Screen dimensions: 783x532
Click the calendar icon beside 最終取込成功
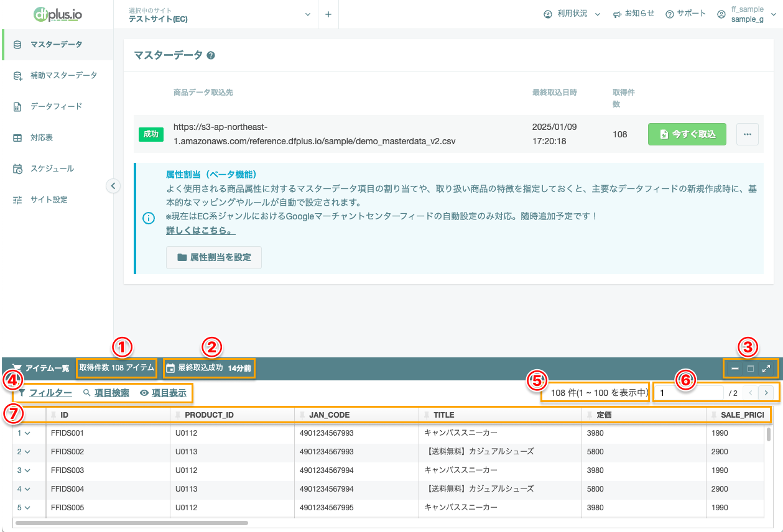170,368
